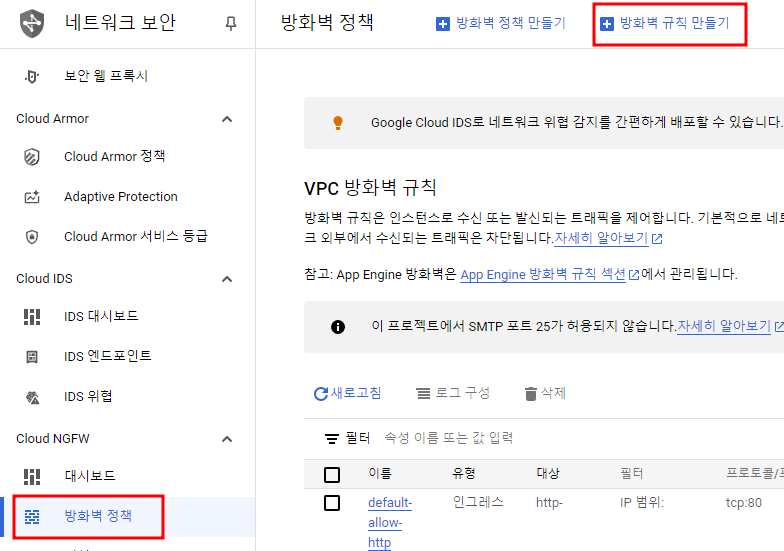This screenshot has width=784, height=551.
Task: Click the info icon in SMTP notice
Action: click(x=338, y=326)
